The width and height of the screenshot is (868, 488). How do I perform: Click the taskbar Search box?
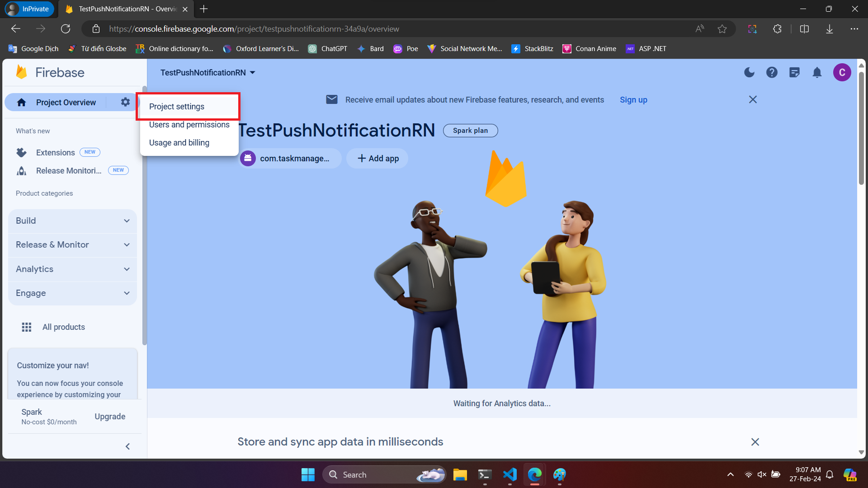click(x=384, y=474)
